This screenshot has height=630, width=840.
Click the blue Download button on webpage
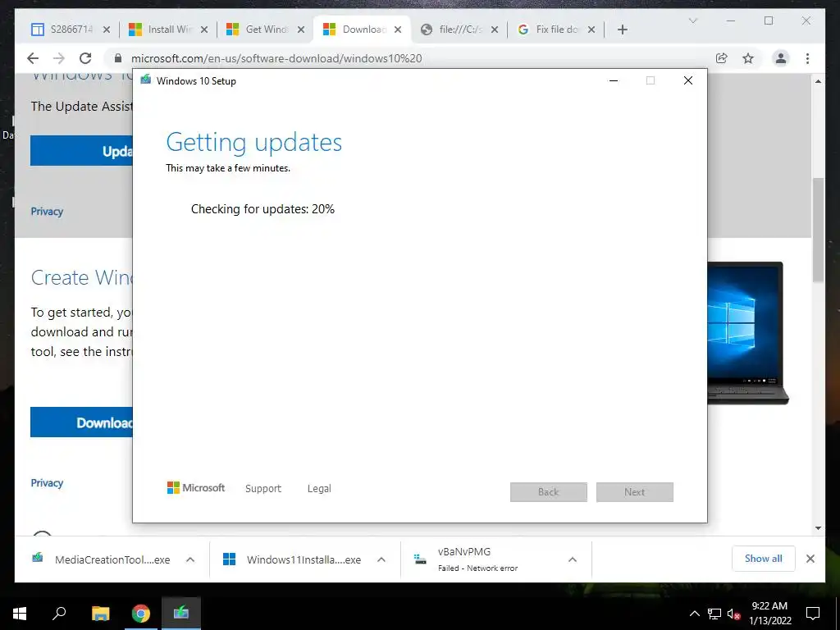click(81, 422)
